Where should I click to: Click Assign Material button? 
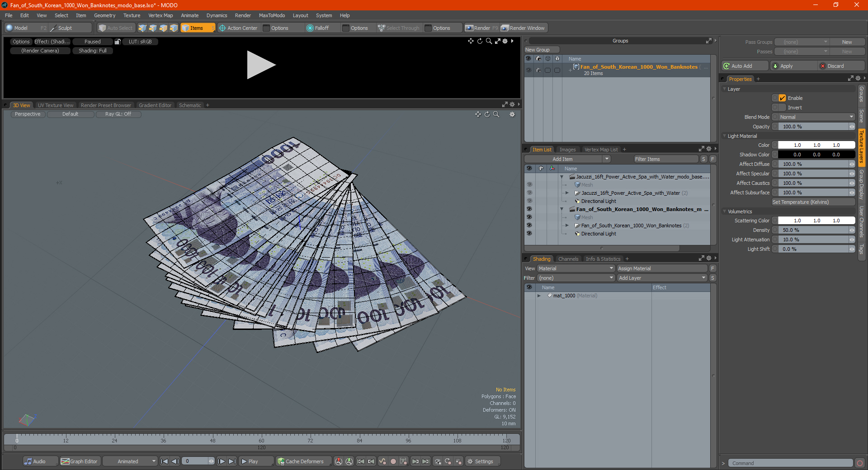tap(662, 268)
